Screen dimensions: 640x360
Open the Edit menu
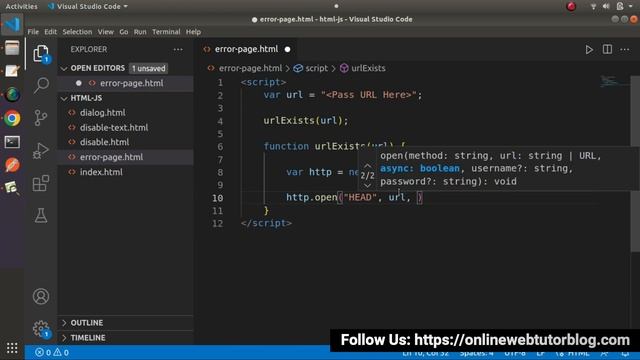[51, 32]
